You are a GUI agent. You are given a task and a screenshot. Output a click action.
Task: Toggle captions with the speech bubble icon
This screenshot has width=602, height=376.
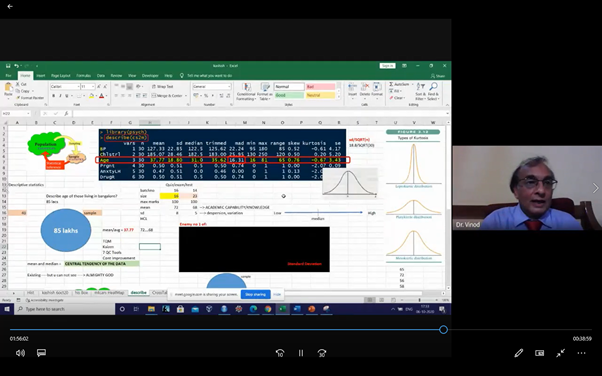click(41, 353)
